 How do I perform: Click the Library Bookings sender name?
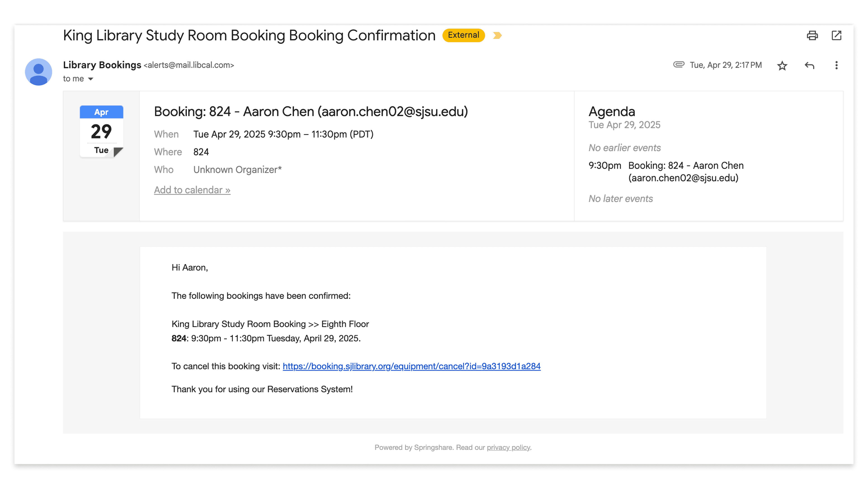coord(102,65)
